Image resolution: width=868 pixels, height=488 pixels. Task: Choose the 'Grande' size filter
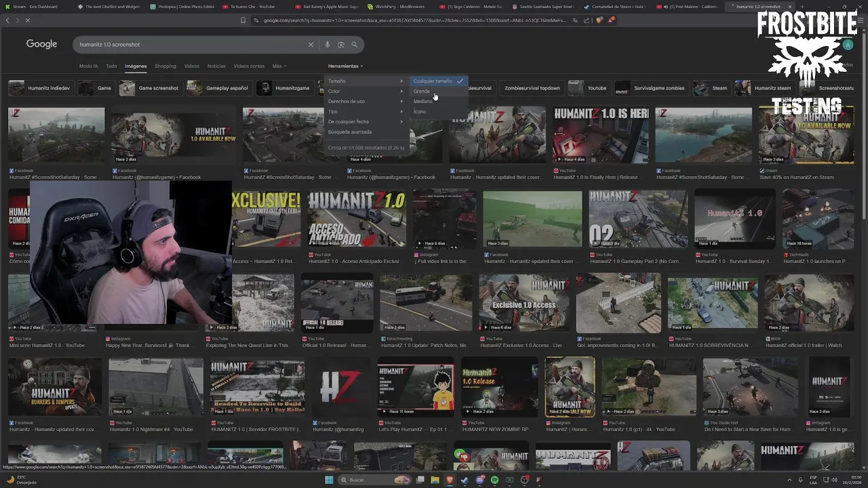tap(439, 91)
